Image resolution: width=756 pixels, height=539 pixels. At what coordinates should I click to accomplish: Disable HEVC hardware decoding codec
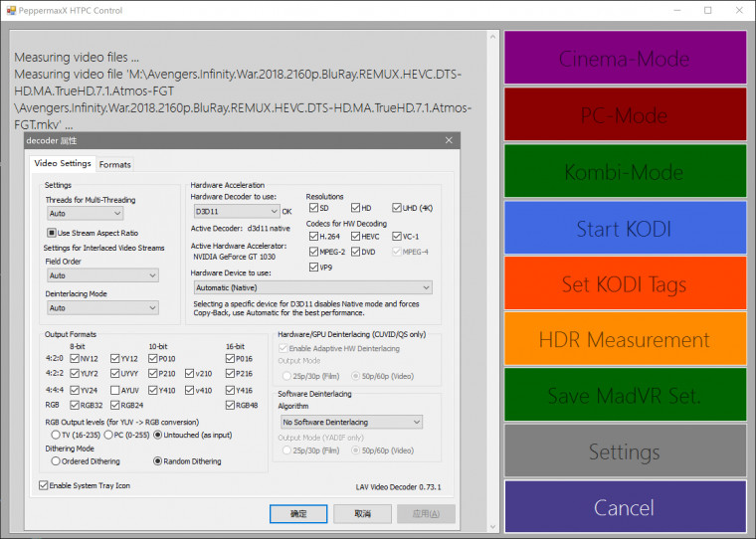coord(354,237)
